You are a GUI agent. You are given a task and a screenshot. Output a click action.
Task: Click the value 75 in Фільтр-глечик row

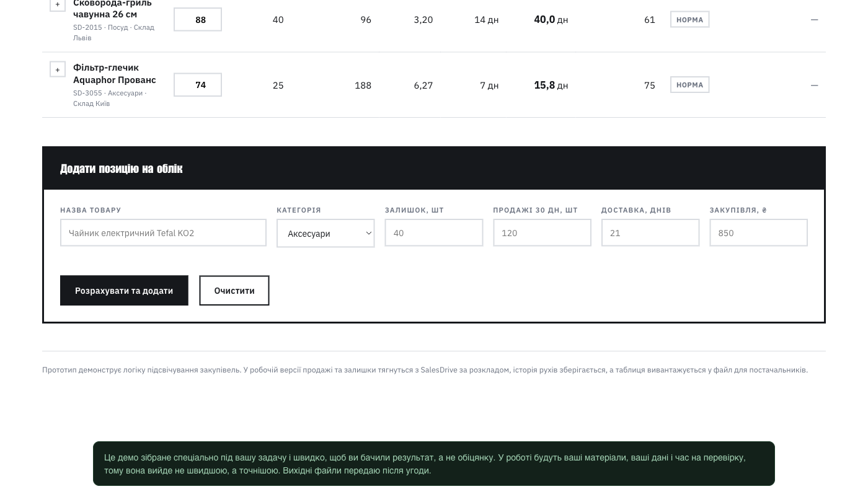[650, 86]
